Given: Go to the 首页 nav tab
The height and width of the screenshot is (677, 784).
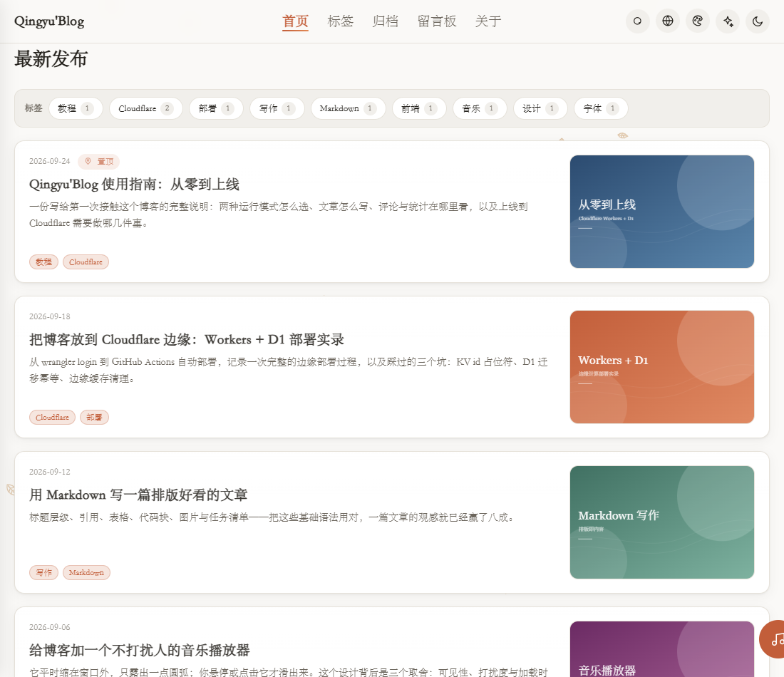Looking at the screenshot, I should click(295, 21).
